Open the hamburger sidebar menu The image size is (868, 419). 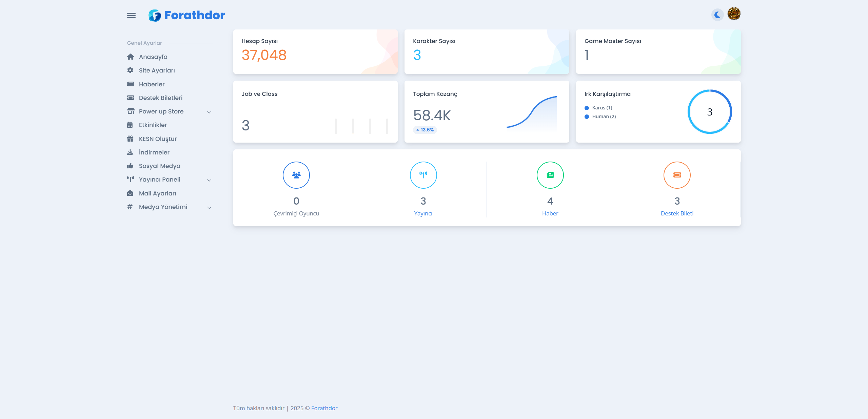click(131, 16)
